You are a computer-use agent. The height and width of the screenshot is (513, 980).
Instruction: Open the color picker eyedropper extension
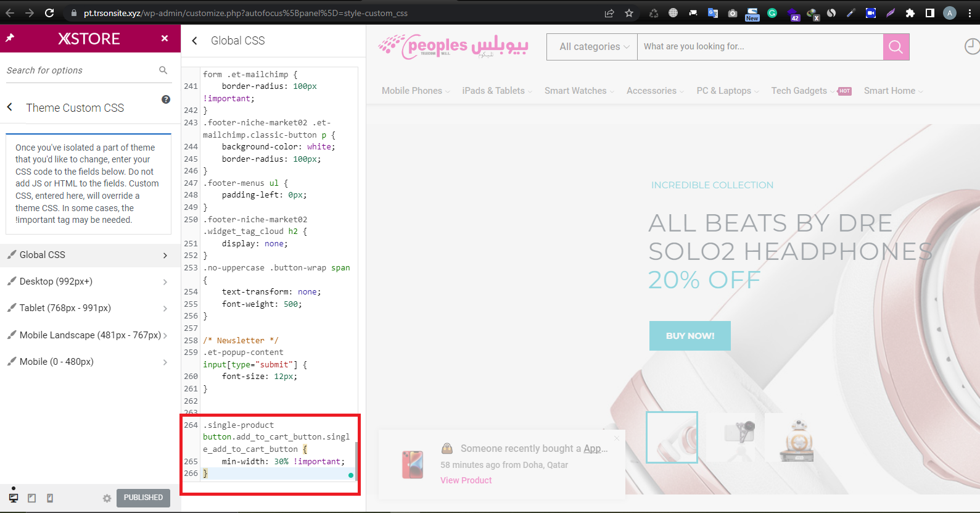point(851,13)
